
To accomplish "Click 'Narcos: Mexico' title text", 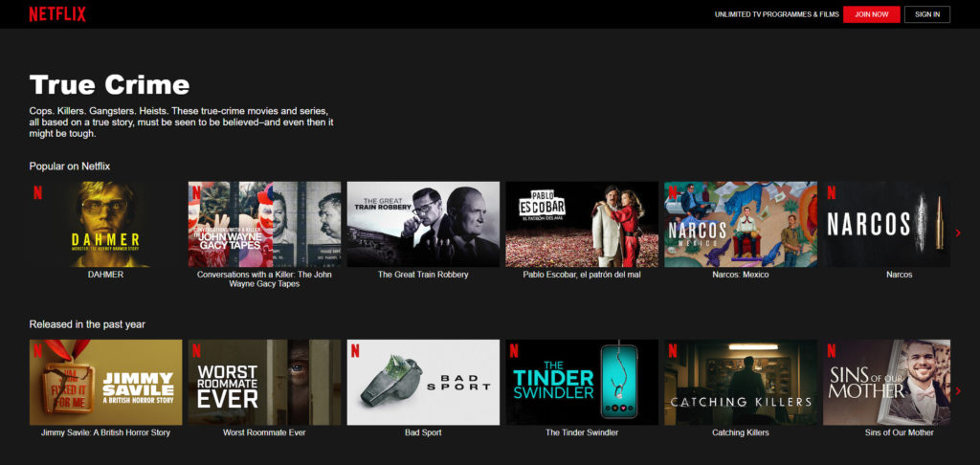I will [741, 275].
